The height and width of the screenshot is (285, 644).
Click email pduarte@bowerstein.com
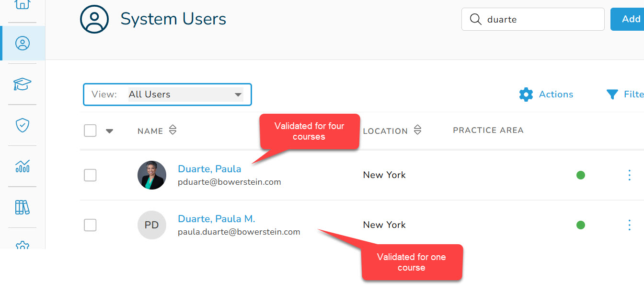[230, 182]
